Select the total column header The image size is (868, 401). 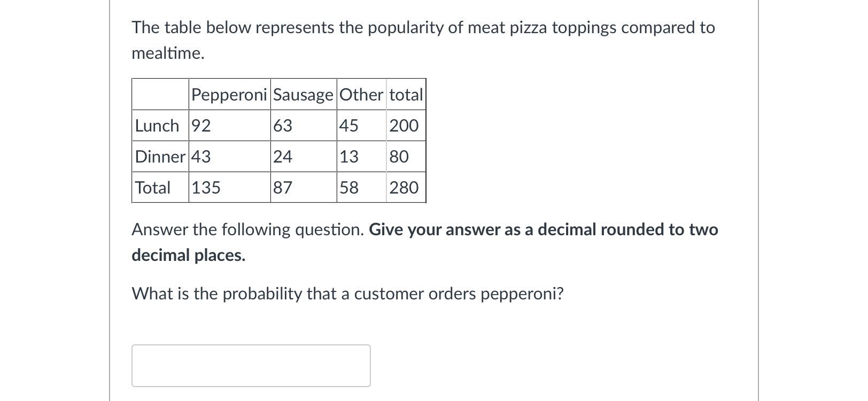click(405, 95)
